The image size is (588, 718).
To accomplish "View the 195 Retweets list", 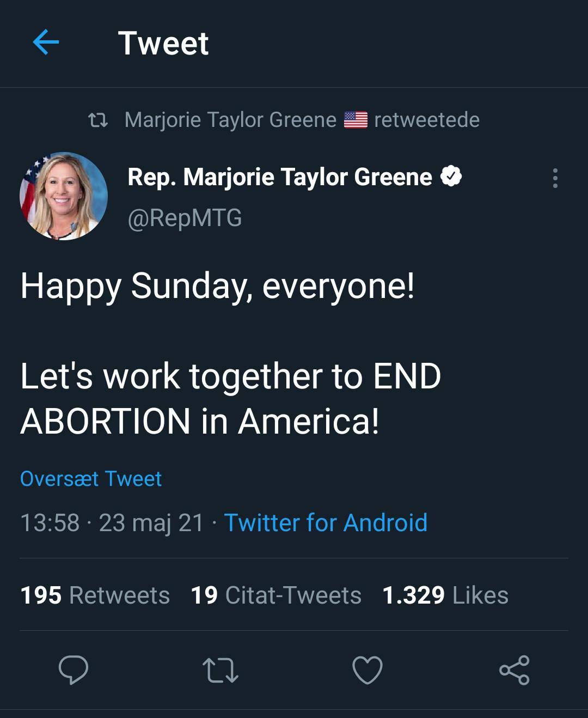I will coord(95,595).
